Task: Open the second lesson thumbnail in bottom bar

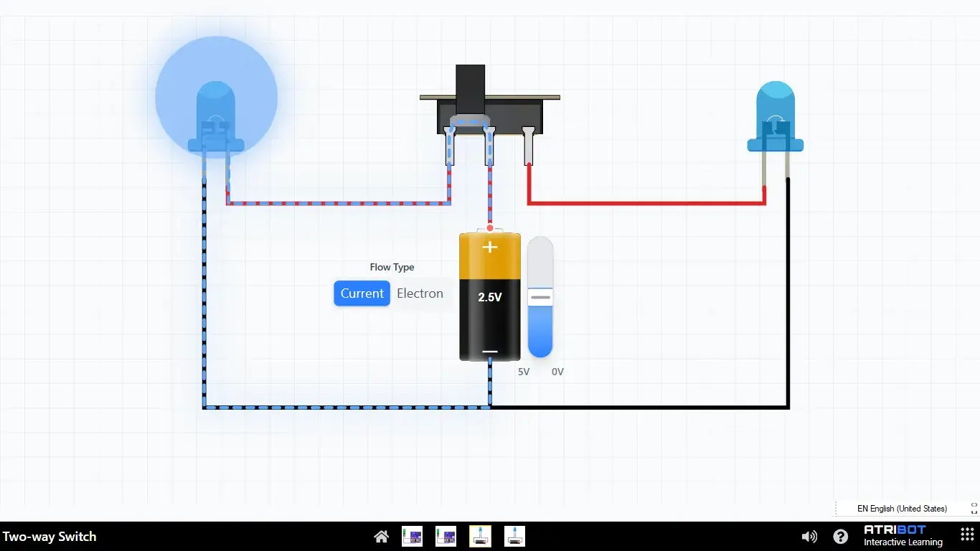Action: click(446, 537)
